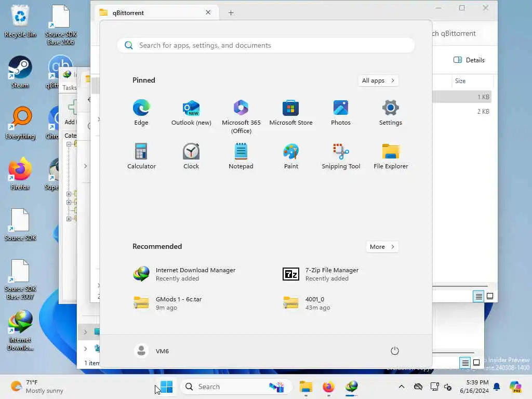Select Everything desktop shortcut

tap(20, 123)
